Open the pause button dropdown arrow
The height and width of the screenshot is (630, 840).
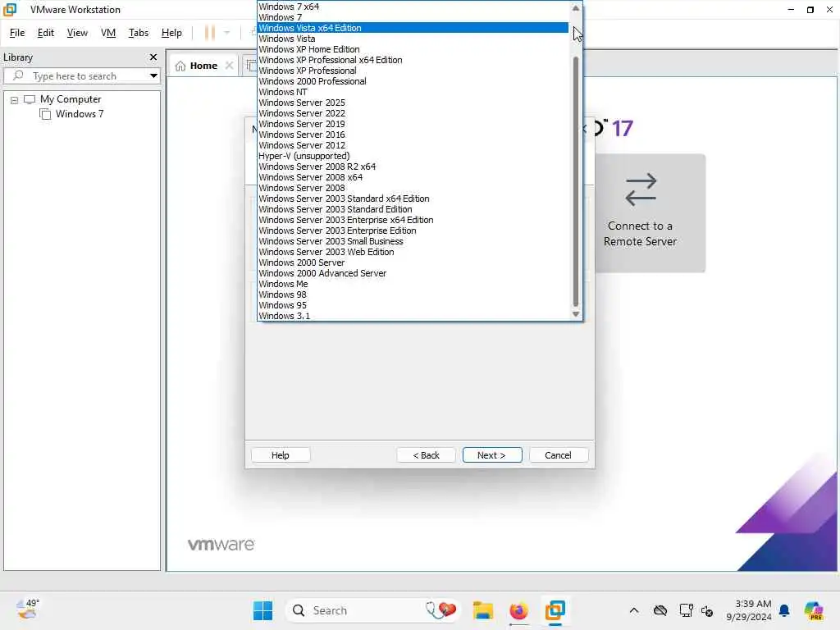tap(227, 33)
